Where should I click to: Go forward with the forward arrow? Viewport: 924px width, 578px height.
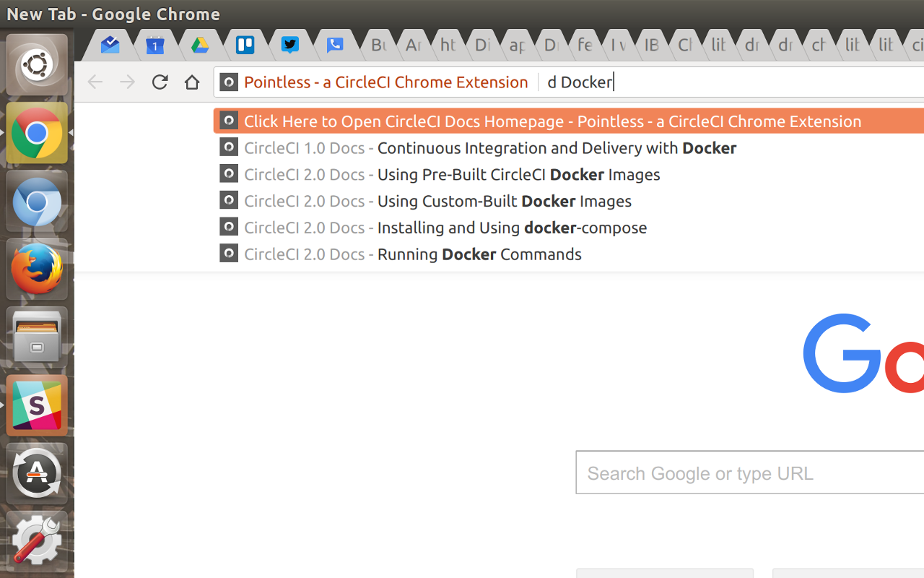(x=128, y=82)
